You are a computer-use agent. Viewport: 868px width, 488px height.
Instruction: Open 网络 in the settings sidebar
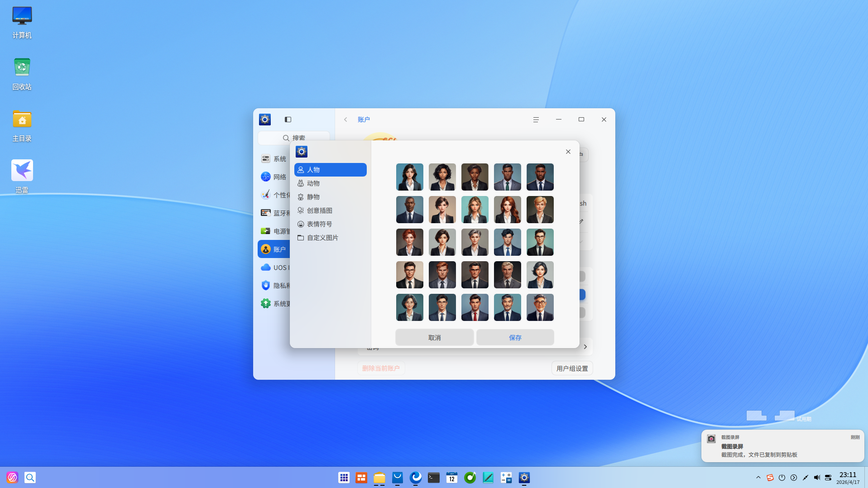point(274,177)
